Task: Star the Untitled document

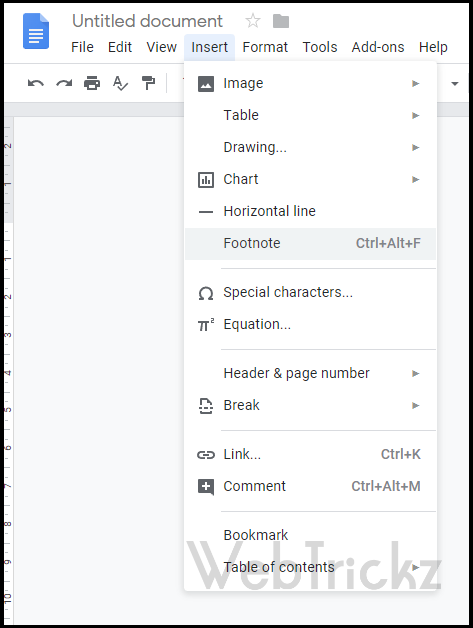Action: [x=253, y=20]
